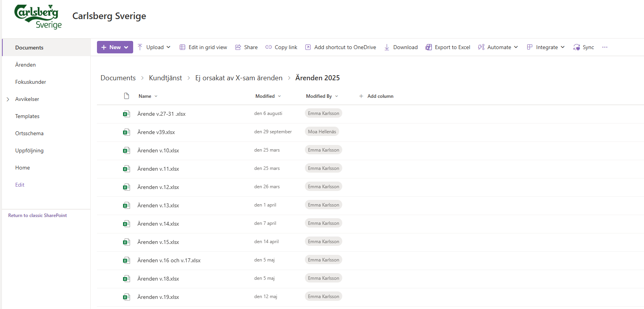The width and height of the screenshot is (644, 309).
Task: Click Add shortcut to OneDrive icon
Action: [x=308, y=47]
